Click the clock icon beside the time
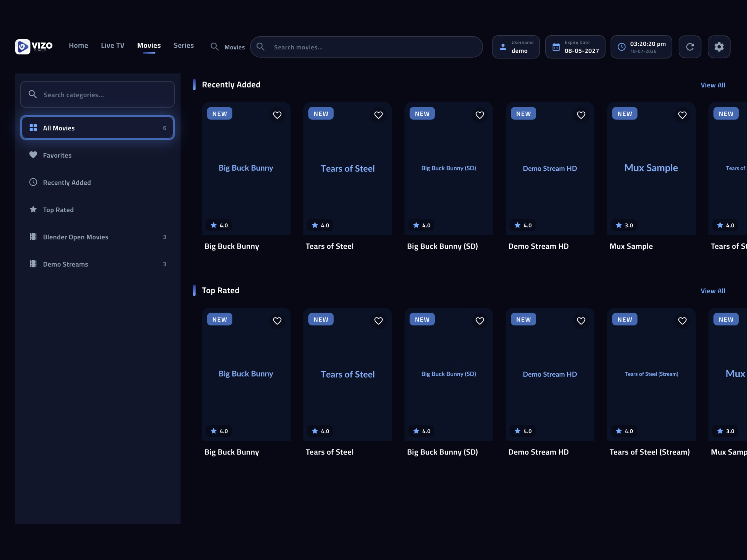The height and width of the screenshot is (560, 747). 621,47
